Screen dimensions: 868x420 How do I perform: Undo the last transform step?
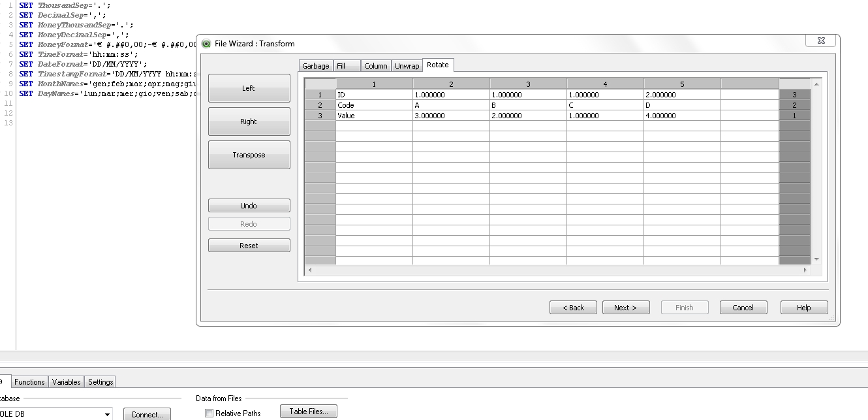point(249,206)
